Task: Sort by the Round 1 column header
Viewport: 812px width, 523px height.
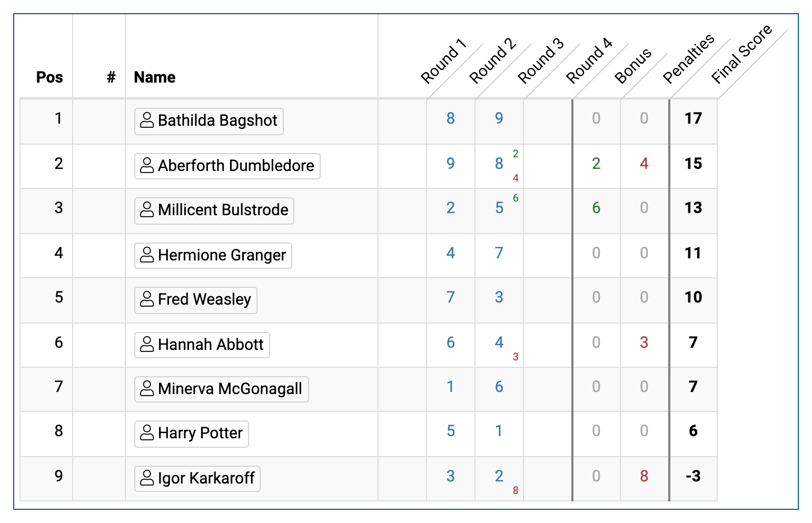Action: click(x=443, y=62)
